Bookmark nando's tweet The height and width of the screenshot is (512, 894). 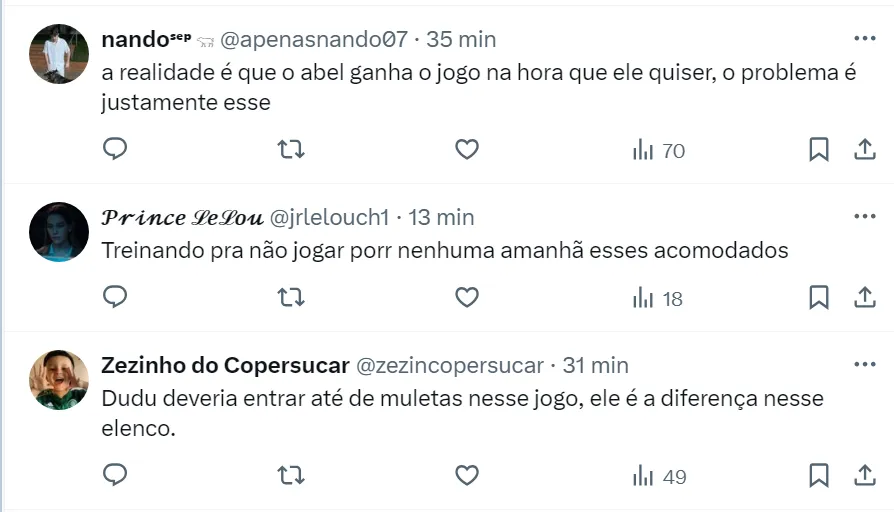coord(818,150)
